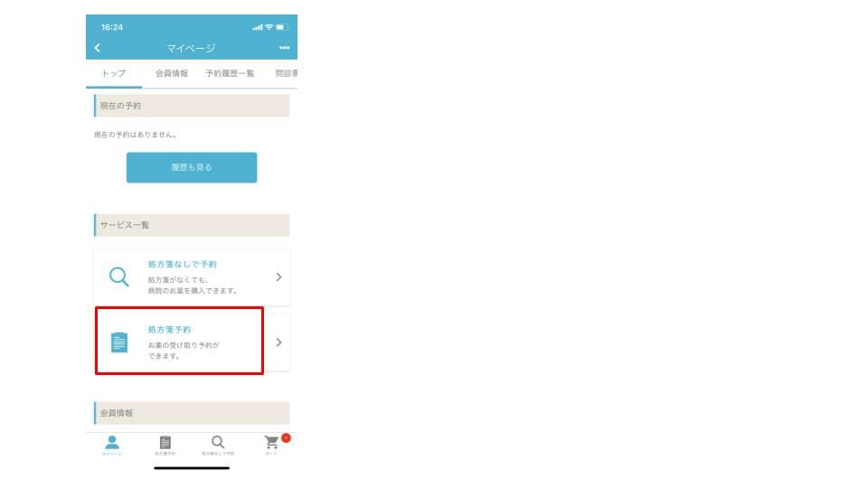Switch to the 予約履歴一覧 tab

(x=230, y=73)
